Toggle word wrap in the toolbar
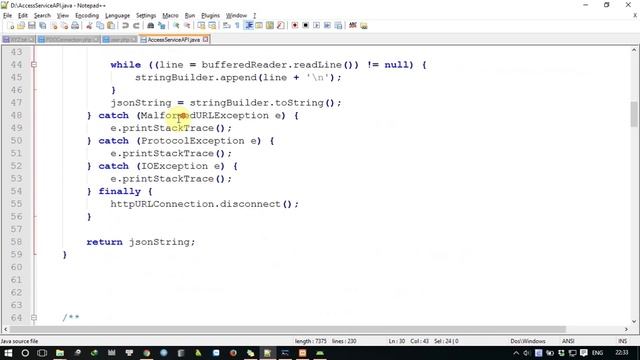Viewport: 640px width, 360px height. pos(227,26)
